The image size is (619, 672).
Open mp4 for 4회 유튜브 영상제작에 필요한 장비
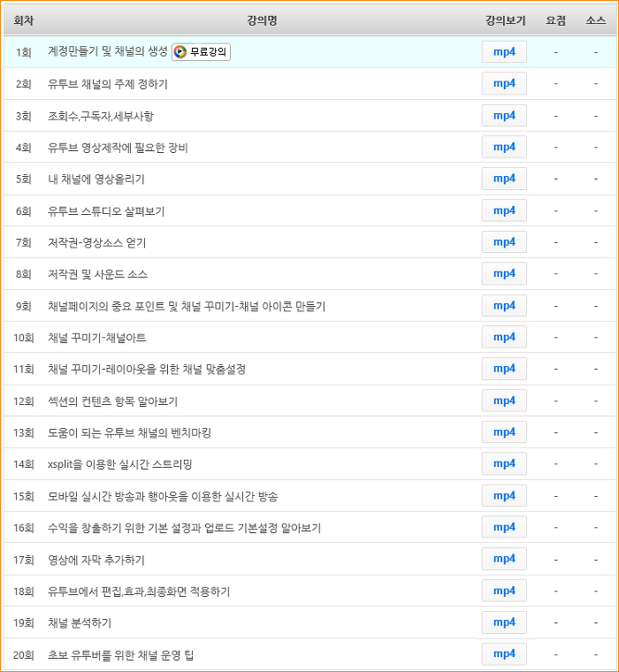coord(504,147)
